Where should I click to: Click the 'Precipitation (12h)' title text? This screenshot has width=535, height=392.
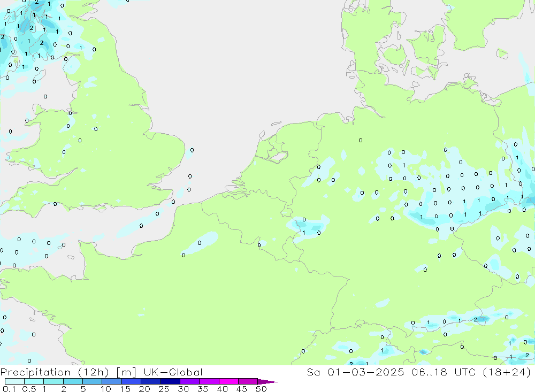pyautogui.click(x=55, y=372)
